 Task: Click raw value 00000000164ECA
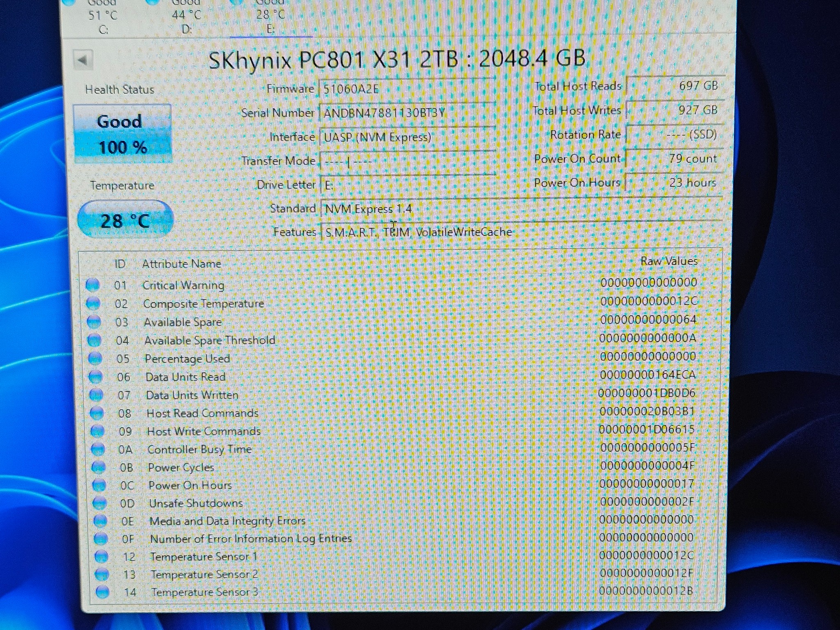648,375
